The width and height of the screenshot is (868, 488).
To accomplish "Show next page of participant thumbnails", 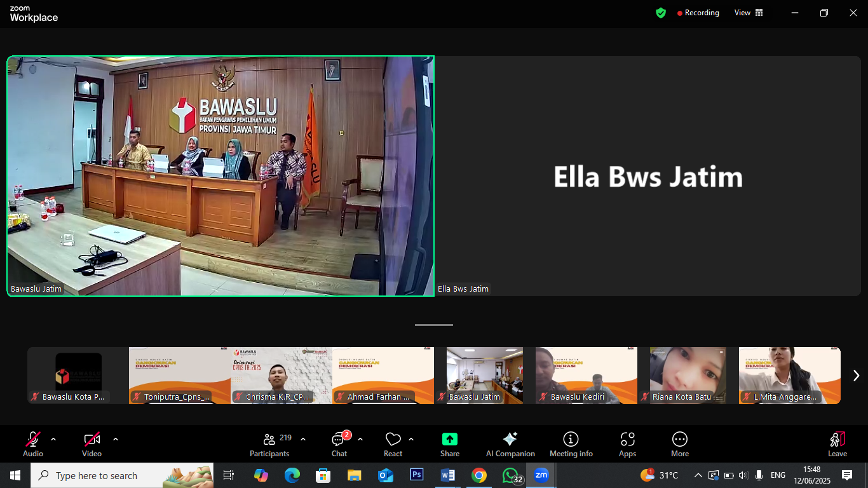I will (x=856, y=376).
